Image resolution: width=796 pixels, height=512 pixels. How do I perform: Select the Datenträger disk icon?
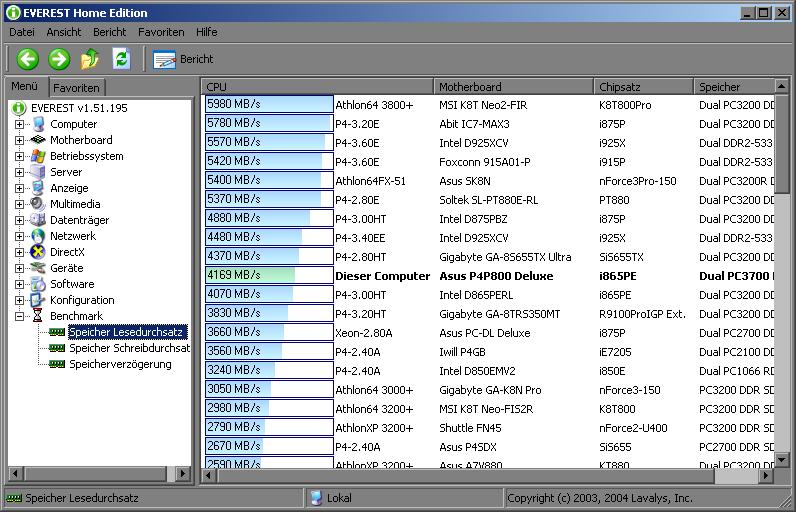tap(38, 220)
